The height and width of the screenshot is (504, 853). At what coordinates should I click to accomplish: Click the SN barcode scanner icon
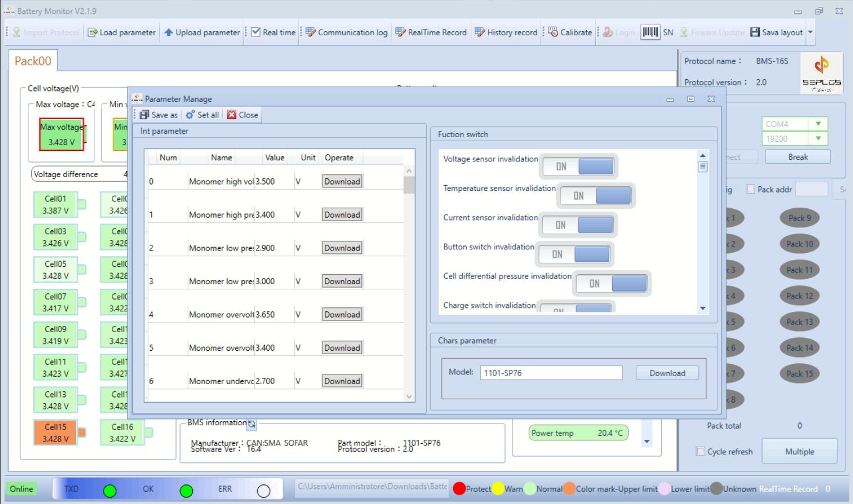(650, 32)
